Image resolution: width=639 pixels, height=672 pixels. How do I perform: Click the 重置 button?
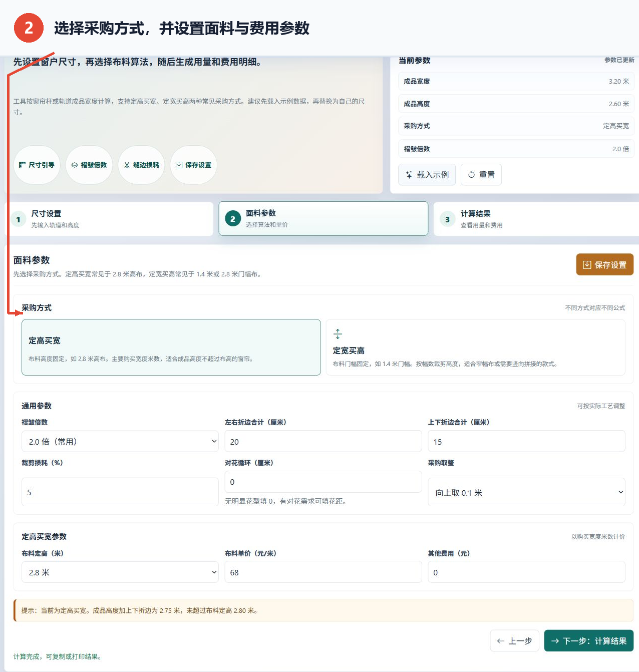[481, 175]
